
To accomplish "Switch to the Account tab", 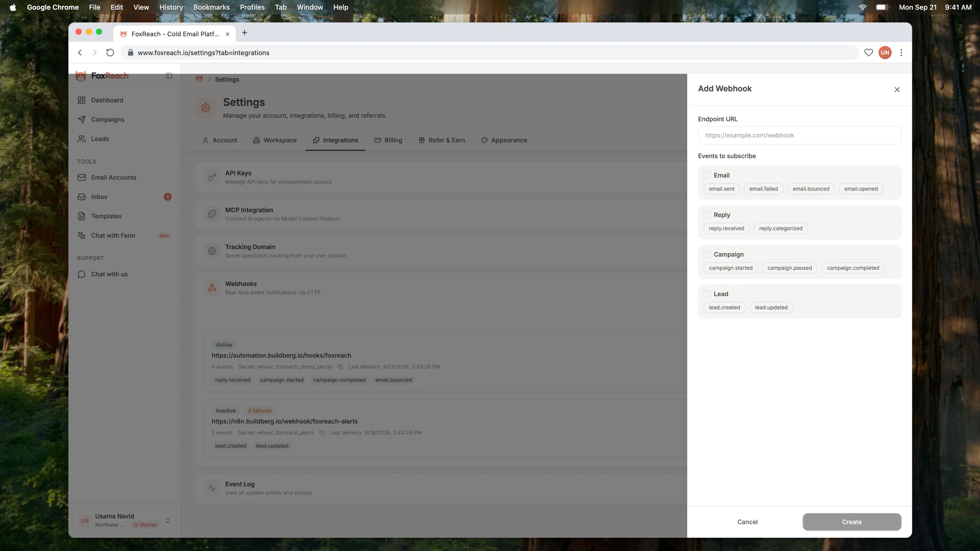I will click(219, 140).
